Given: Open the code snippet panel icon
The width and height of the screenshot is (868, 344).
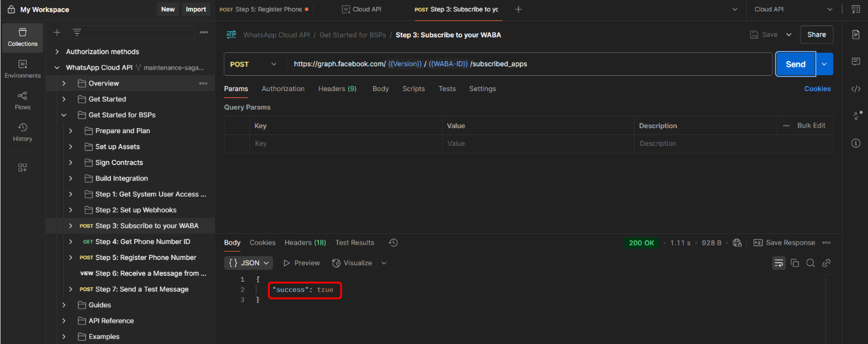Looking at the screenshot, I should [x=856, y=89].
